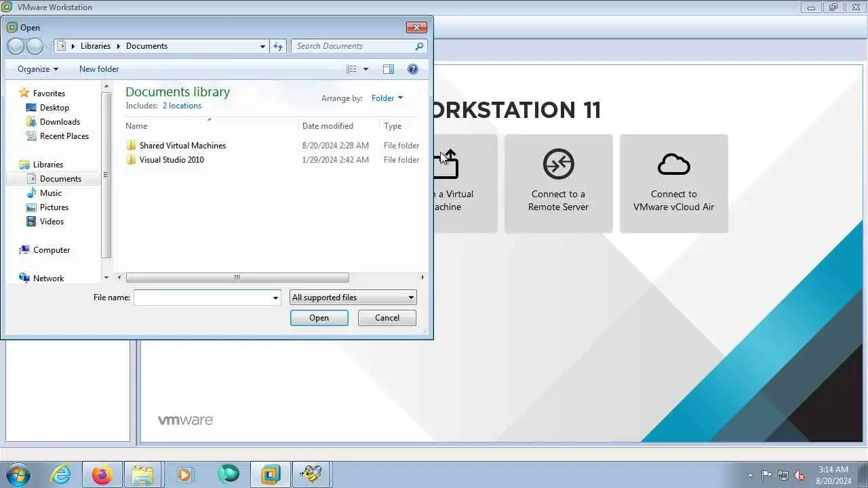Select the Visual Studio 2010 folder icon
868x488 pixels.
(132, 160)
